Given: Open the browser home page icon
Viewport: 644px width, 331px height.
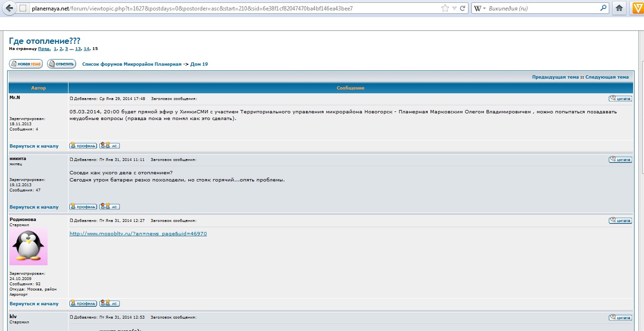Looking at the screenshot, I should point(619,8).
